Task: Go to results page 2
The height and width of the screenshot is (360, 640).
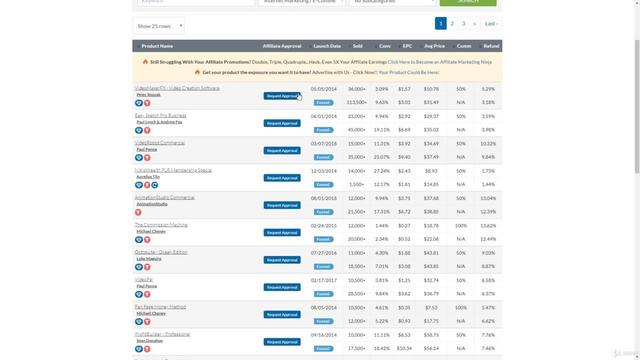Action: (x=452, y=24)
